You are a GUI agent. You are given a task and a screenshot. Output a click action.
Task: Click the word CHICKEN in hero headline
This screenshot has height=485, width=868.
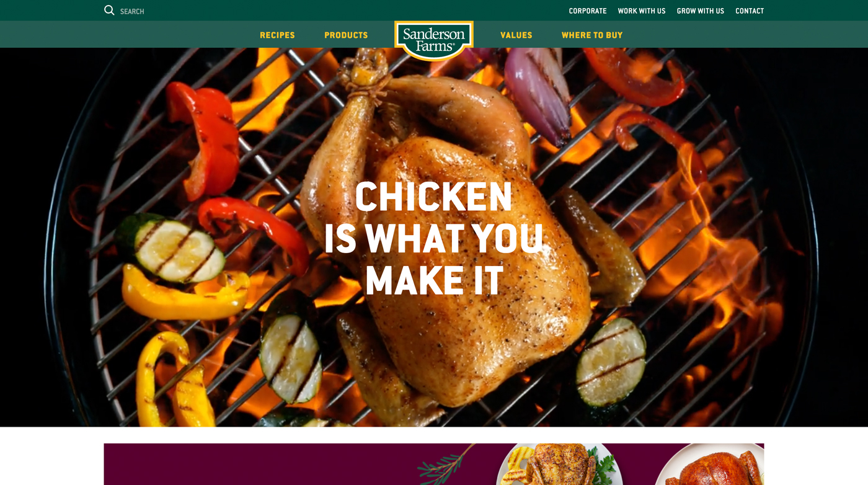pos(434,197)
